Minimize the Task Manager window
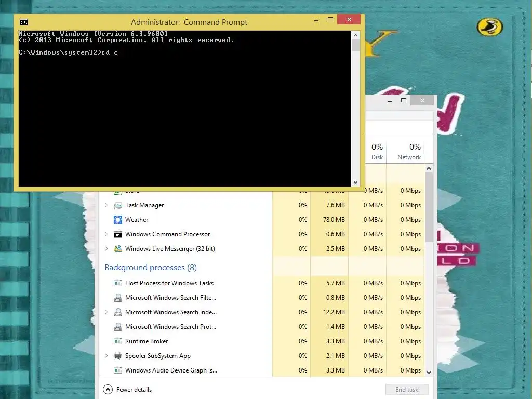Screen dimensions: 532x399 [x=390, y=101]
